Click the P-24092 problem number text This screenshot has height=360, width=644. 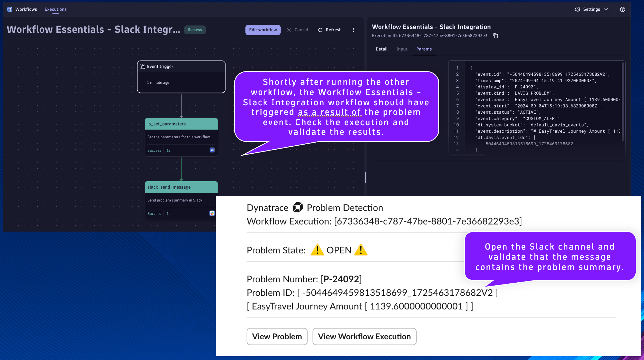click(x=341, y=279)
